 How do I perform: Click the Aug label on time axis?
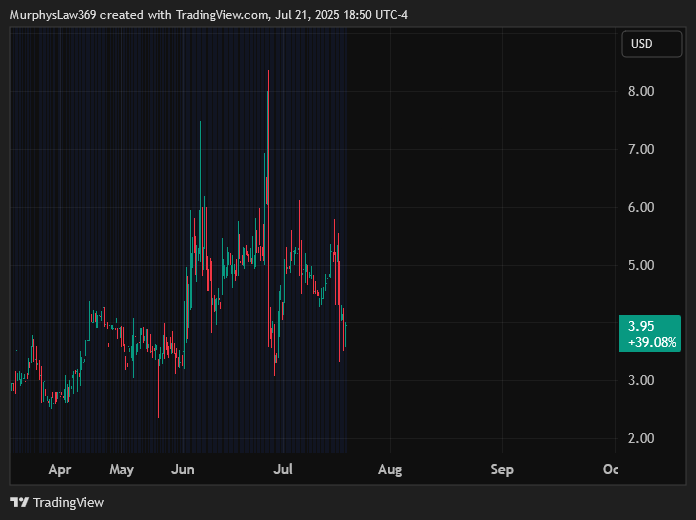[x=390, y=470]
